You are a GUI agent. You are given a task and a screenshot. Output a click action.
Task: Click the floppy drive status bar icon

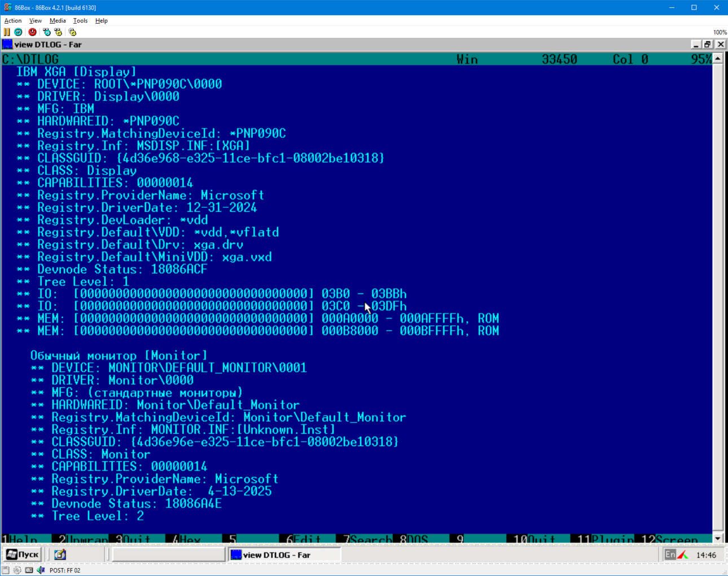[x=6, y=570]
